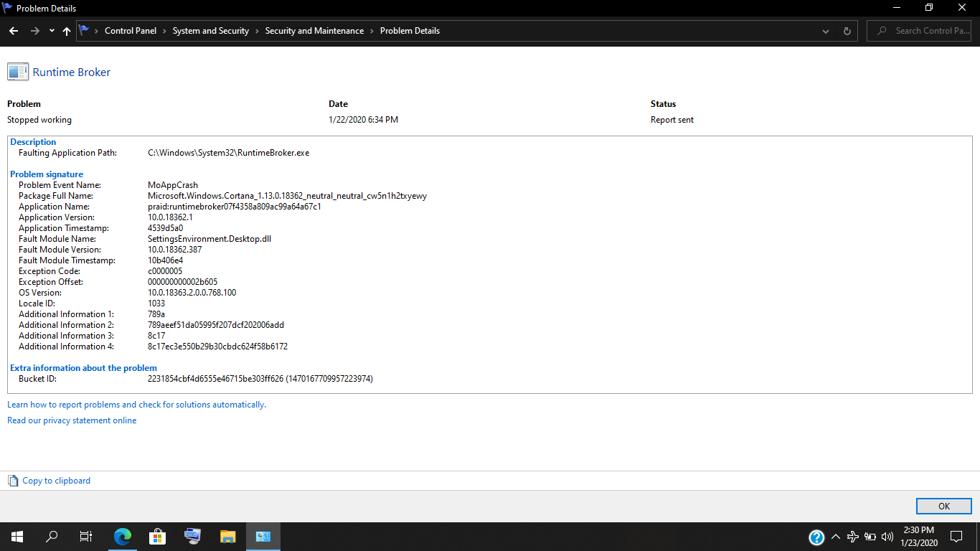This screenshot has width=980, height=551.
Task: Select Locale ID value 1033
Action: (x=156, y=303)
